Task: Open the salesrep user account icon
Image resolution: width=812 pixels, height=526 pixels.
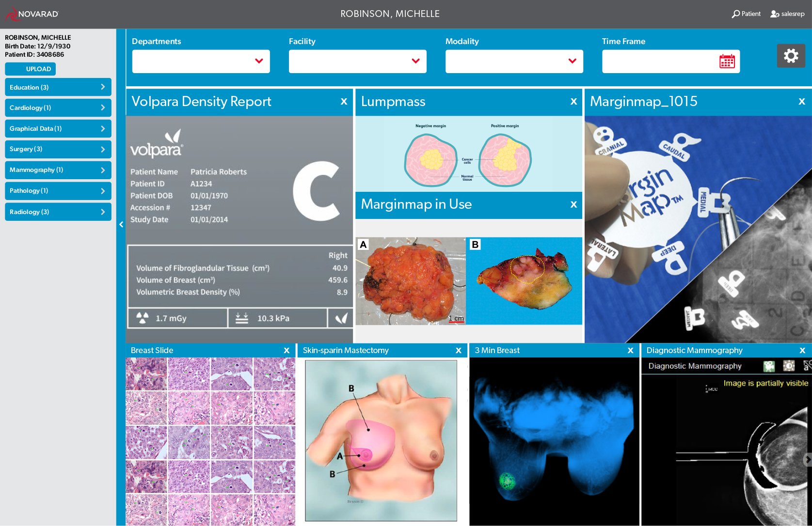Action: coord(775,14)
